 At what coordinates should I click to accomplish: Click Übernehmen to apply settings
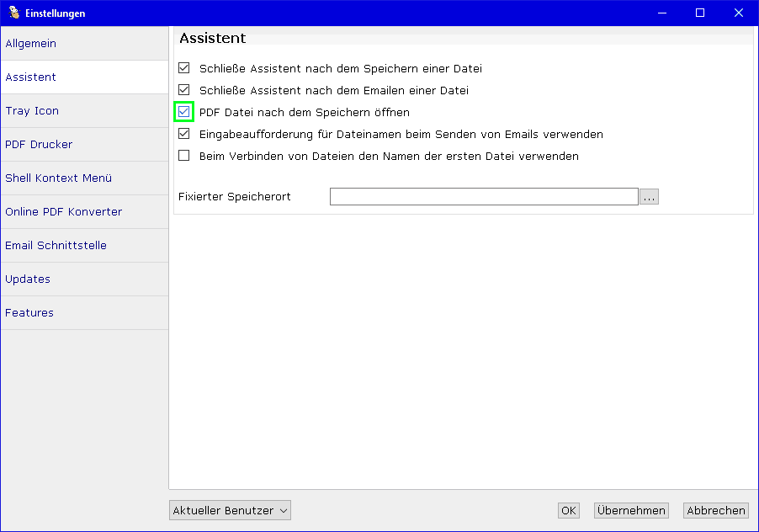(631, 510)
